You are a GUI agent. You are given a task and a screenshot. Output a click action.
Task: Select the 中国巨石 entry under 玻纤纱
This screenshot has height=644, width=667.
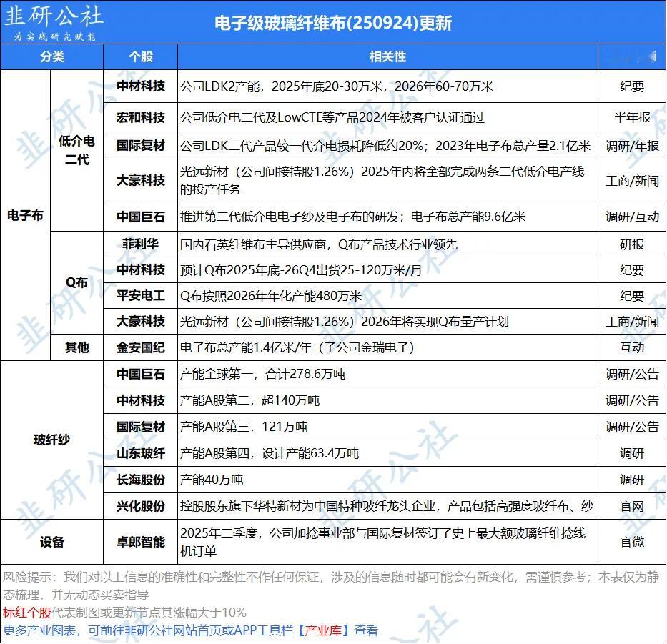tap(140, 373)
